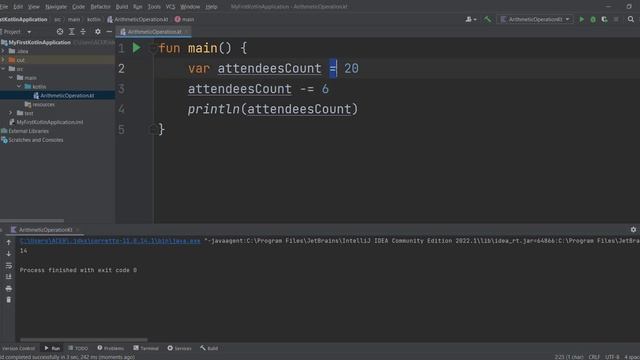Click Expand All in Project panel
This screenshot has height=360, width=640.
(71, 31)
